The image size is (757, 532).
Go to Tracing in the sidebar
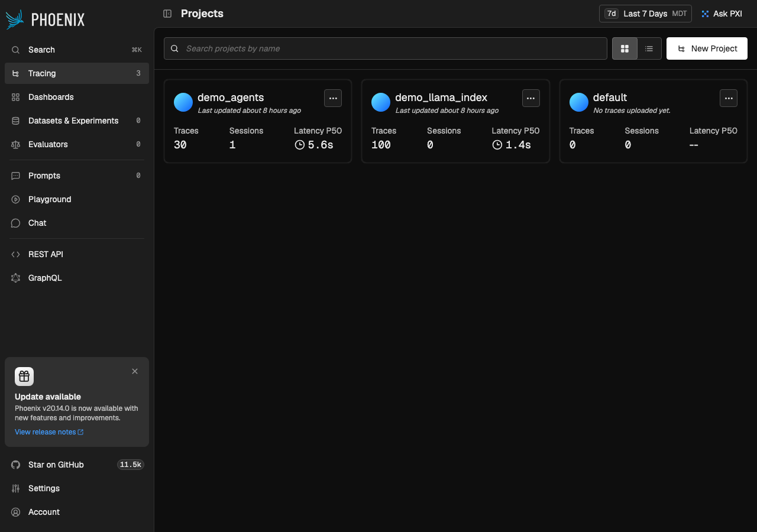pos(77,73)
